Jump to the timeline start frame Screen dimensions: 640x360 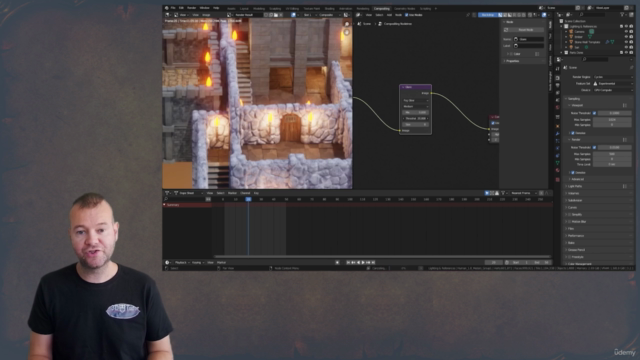(x=348, y=262)
